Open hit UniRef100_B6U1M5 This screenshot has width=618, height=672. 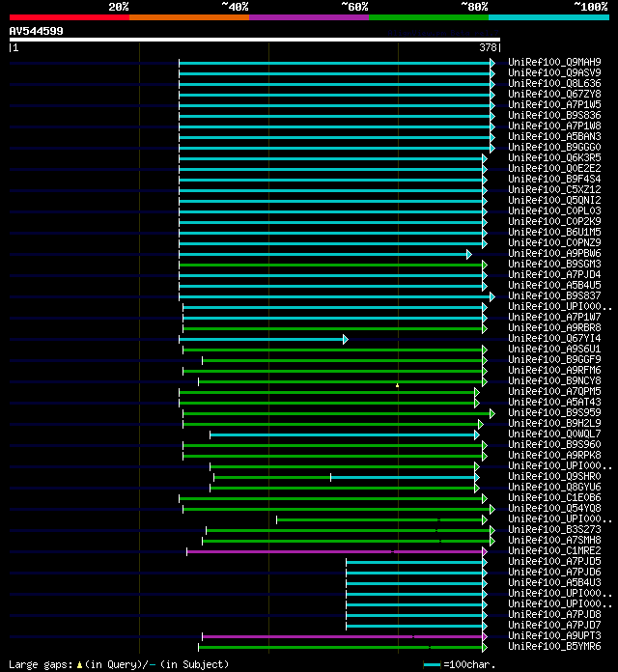(x=554, y=232)
